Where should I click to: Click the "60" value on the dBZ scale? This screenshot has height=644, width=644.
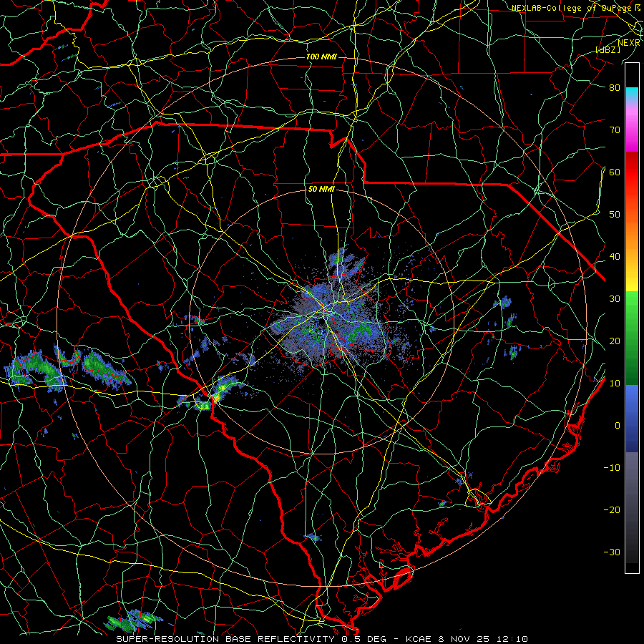[615, 172]
